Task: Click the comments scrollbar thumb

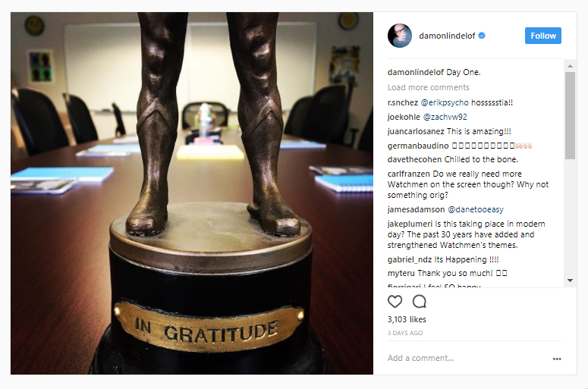Action: pyautogui.click(x=570, y=115)
